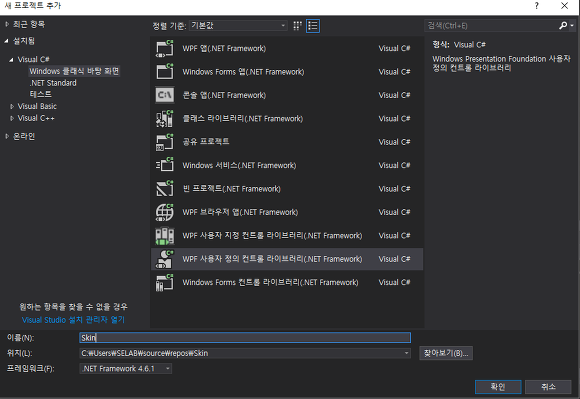Select the 빈 프로젝트 template icon
This screenshot has width=580, height=399.
coord(165,189)
